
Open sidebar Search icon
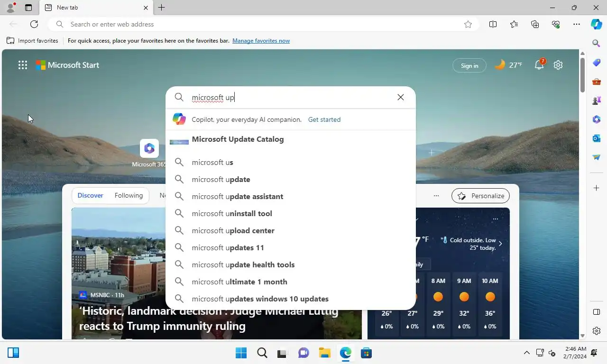[597, 43]
